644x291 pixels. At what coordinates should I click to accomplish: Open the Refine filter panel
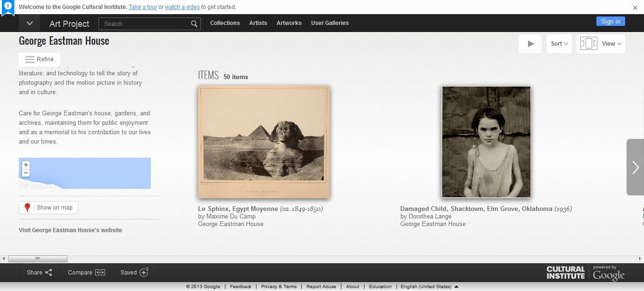pyautogui.click(x=40, y=59)
